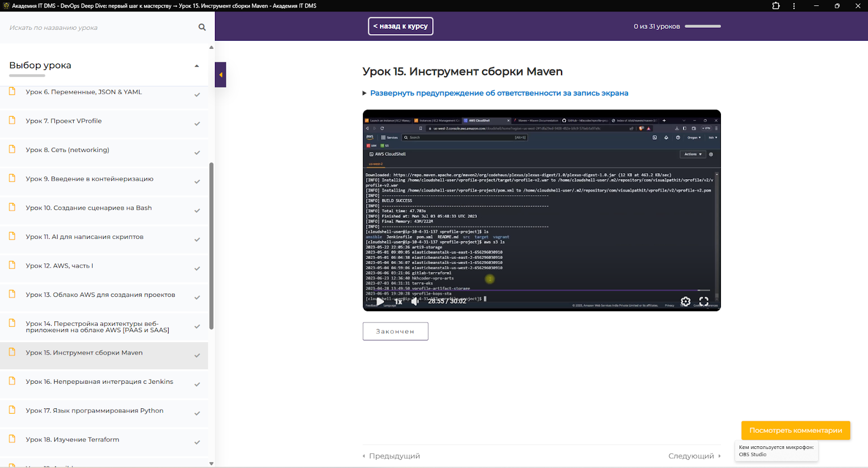Open lesson Урок 11. AI для написания скриптов
This screenshot has height=468, width=868.
click(x=85, y=237)
